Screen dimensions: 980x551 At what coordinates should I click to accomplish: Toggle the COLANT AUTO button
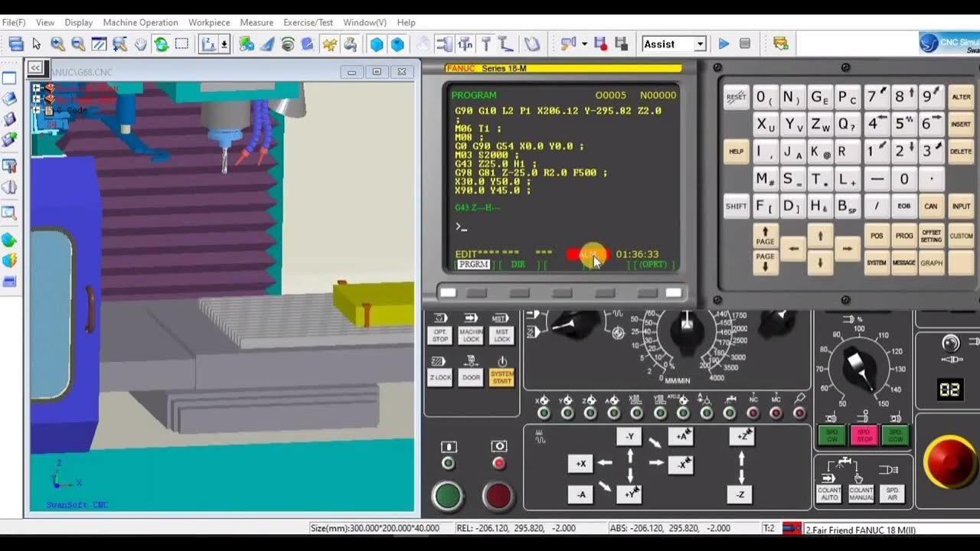[830, 494]
